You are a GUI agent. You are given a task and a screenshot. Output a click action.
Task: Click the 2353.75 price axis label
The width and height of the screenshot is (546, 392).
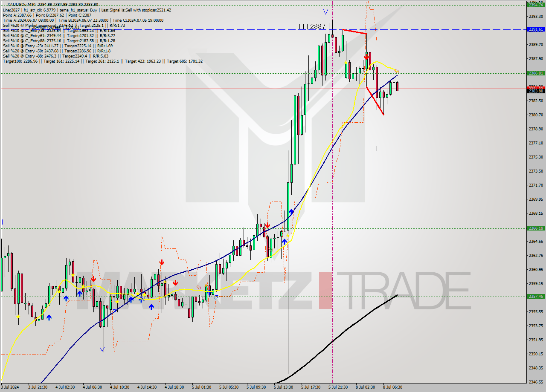tap(536, 326)
